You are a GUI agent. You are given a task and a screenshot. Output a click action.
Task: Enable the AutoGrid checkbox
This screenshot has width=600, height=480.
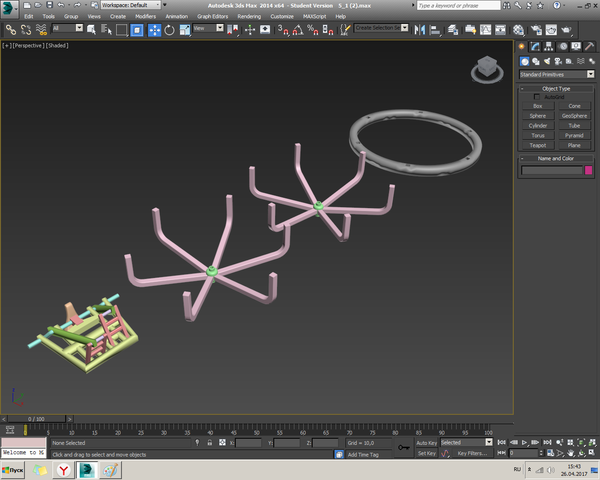pos(537,97)
